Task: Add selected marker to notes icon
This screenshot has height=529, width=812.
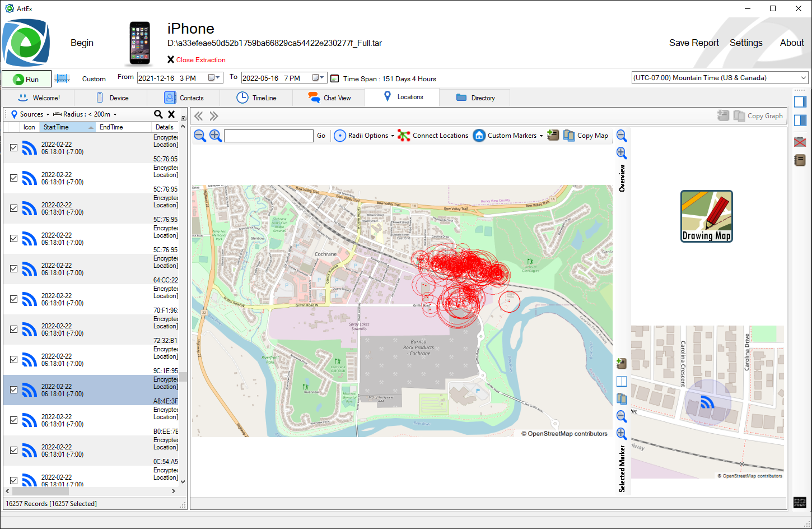Action: tap(622, 364)
